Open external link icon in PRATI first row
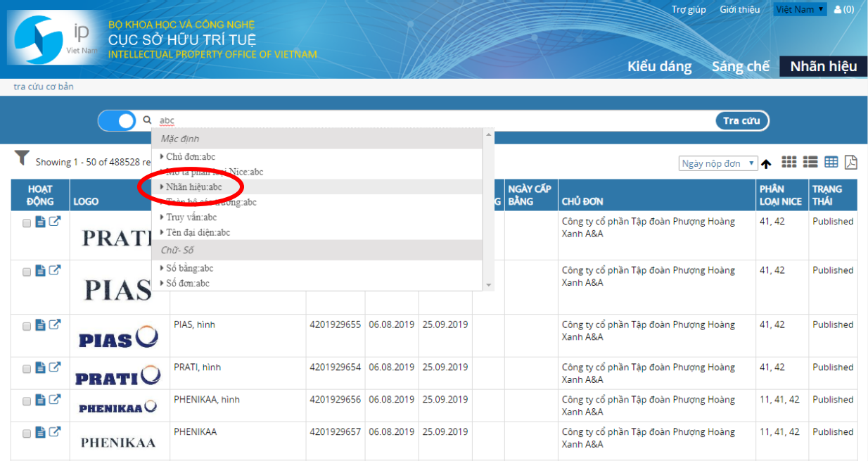 tap(54, 222)
